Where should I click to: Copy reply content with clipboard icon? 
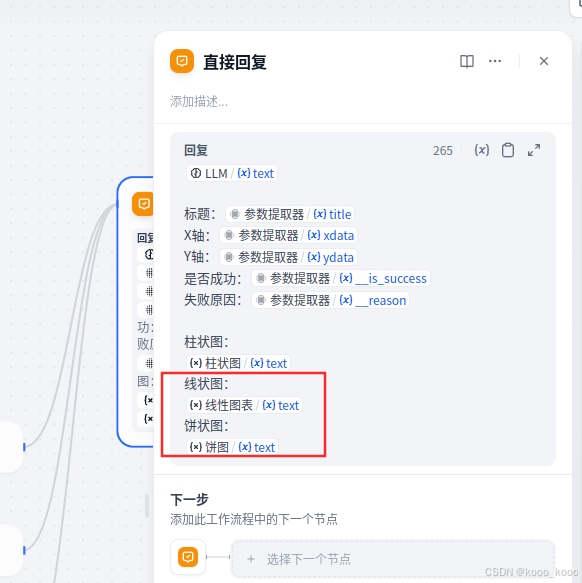point(508,150)
